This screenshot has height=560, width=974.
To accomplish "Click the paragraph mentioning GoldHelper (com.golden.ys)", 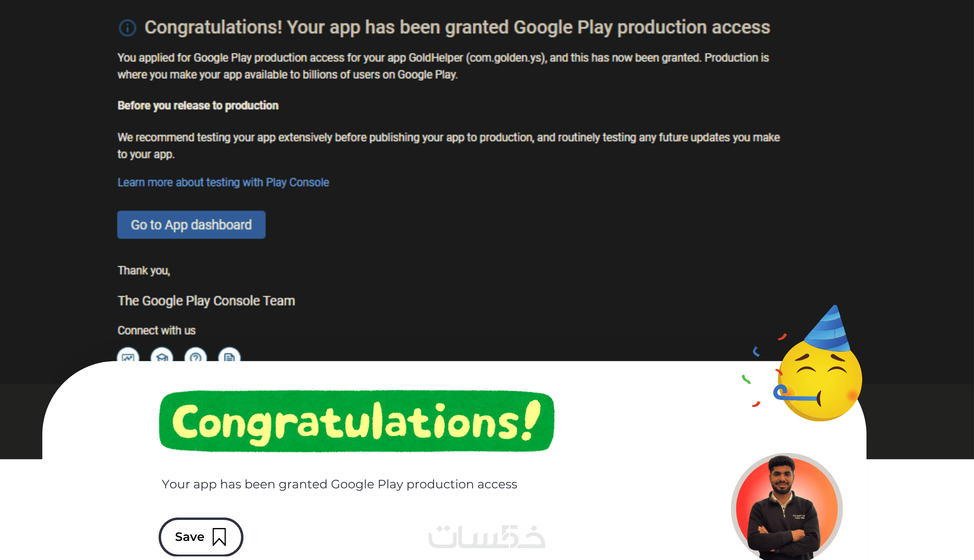I will (x=443, y=66).
